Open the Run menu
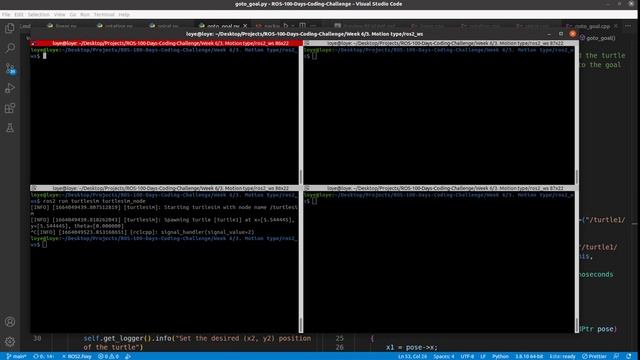The height and width of the screenshot is (360, 640). coord(85,14)
